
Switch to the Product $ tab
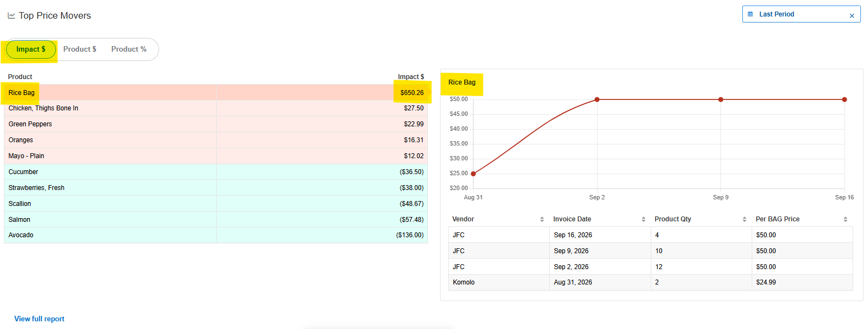pyautogui.click(x=80, y=49)
